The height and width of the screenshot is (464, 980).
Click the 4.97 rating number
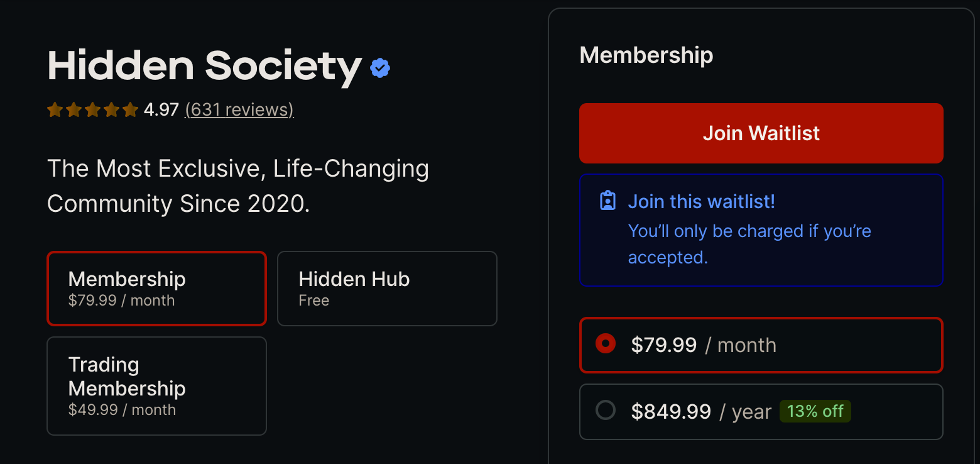point(161,109)
